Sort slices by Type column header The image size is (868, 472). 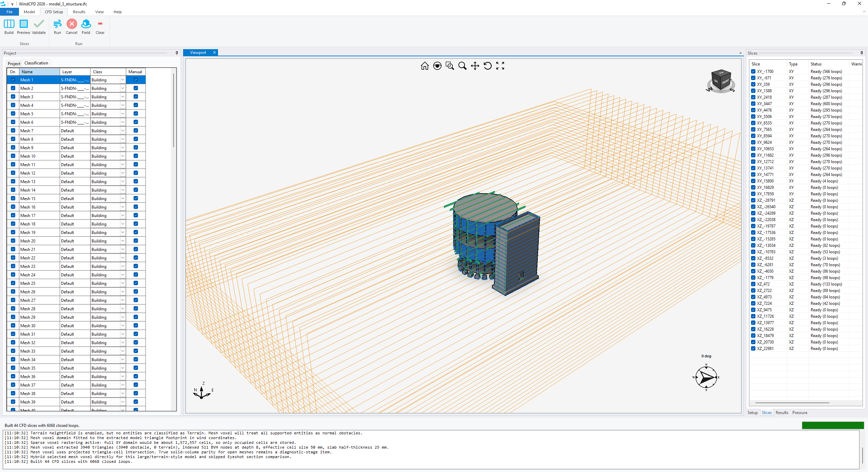tap(797, 64)
